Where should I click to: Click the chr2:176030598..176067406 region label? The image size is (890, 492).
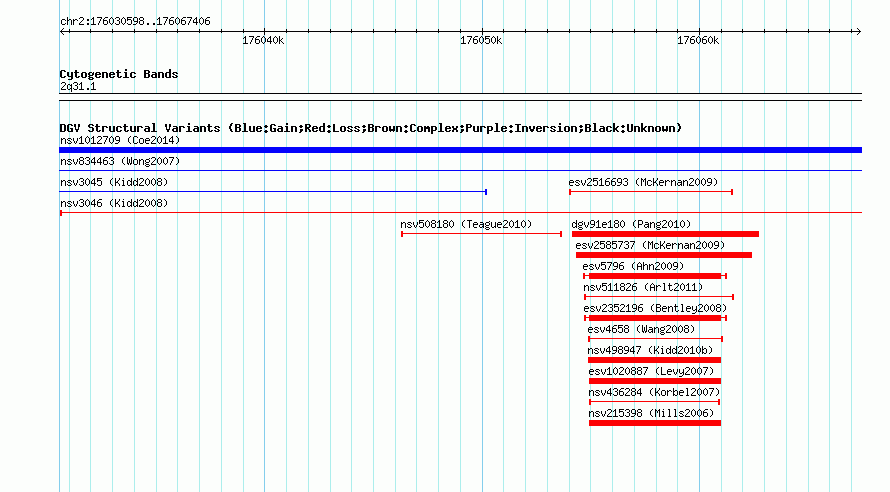[x=135, y=21]
